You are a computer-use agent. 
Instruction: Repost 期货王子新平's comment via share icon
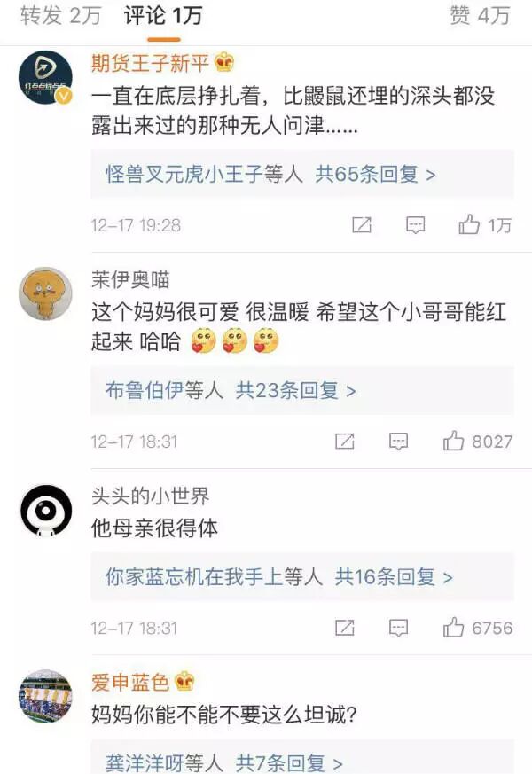pos(362,225)
